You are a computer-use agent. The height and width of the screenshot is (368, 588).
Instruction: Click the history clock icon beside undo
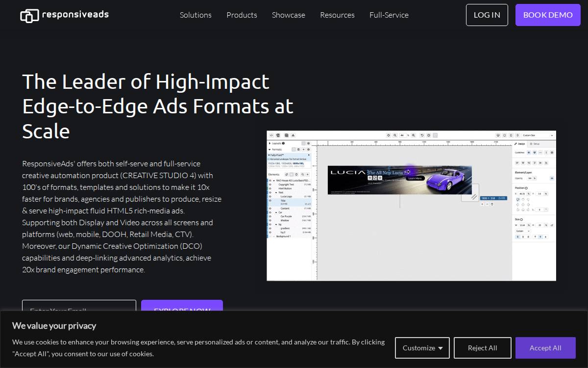click(428, 135)
